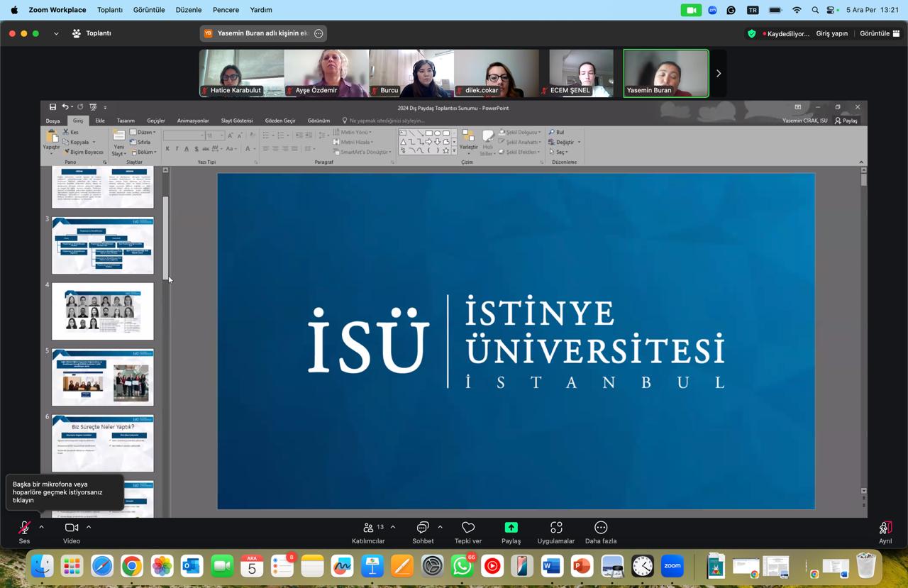Select Ayşe Özdemir's video thumbnail
This screenshot has height=588, width=908.
326,72
